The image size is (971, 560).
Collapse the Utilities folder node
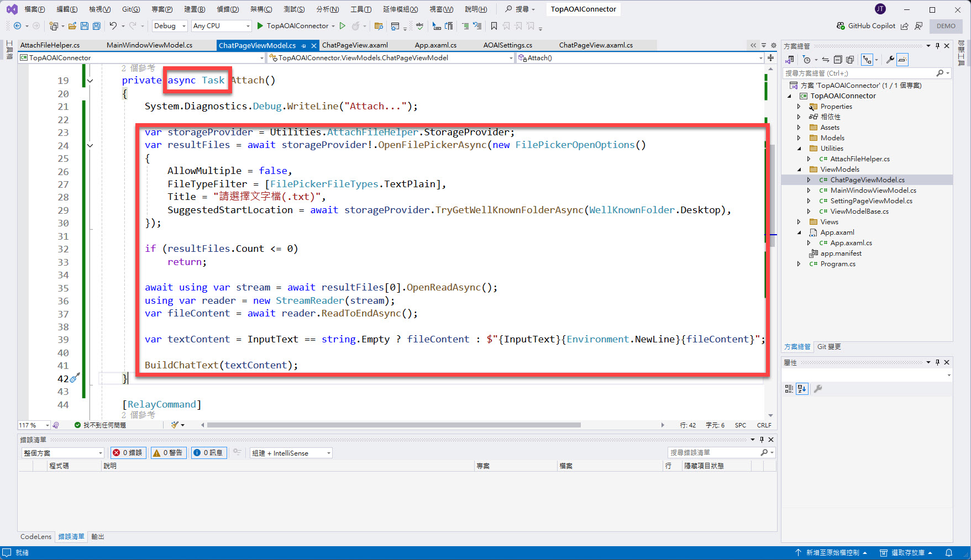tap(799, 149)
